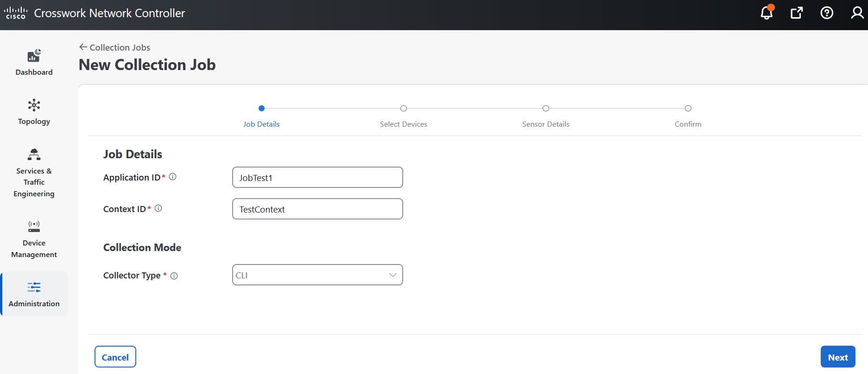This screenshot has width=868, height=374.
Task: Select Administration in the sidebar
Action: tap(34, 294)
